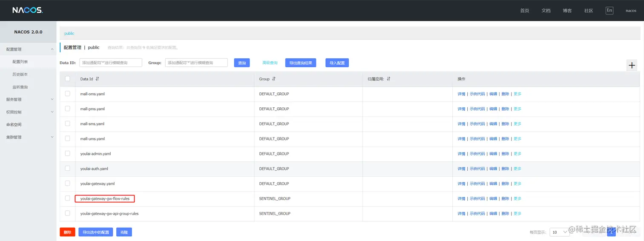
Task: Open 配置列表 in the sidebar
Action: tap(20, 62)
